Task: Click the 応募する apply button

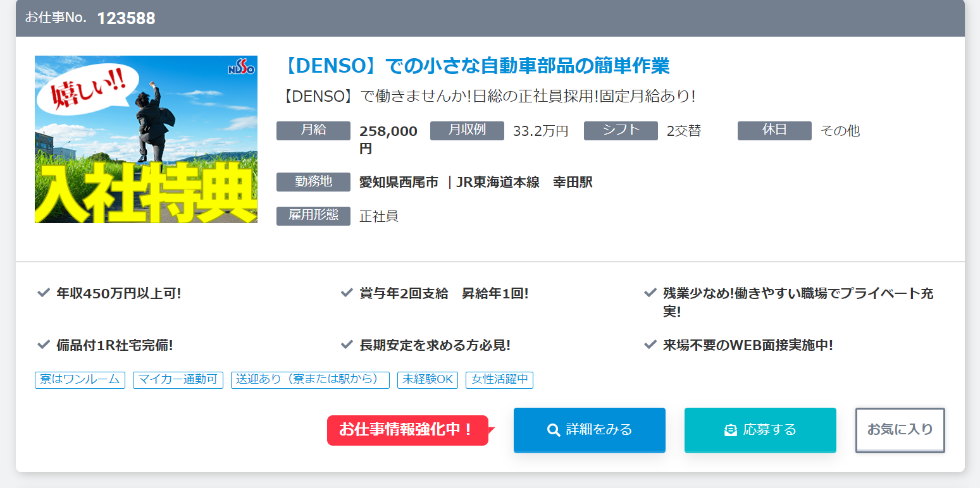Action: [x=760, y=430]
